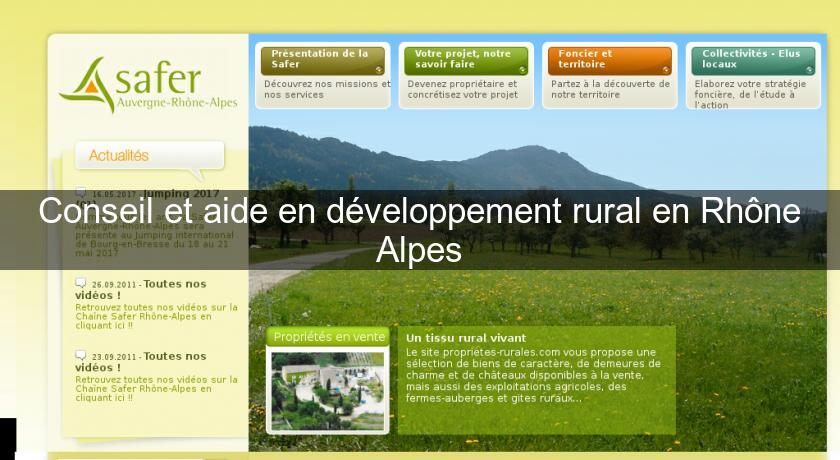Click the 'Découvrez nos missions et nos services' text
This screenshot has width=840, height=460.
(x=327, y=89)
